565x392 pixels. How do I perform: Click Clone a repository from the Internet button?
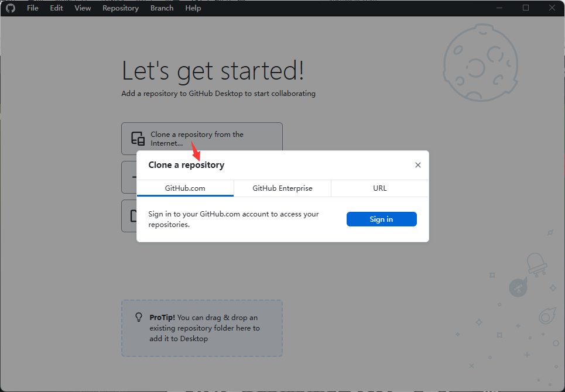point(202,139)
